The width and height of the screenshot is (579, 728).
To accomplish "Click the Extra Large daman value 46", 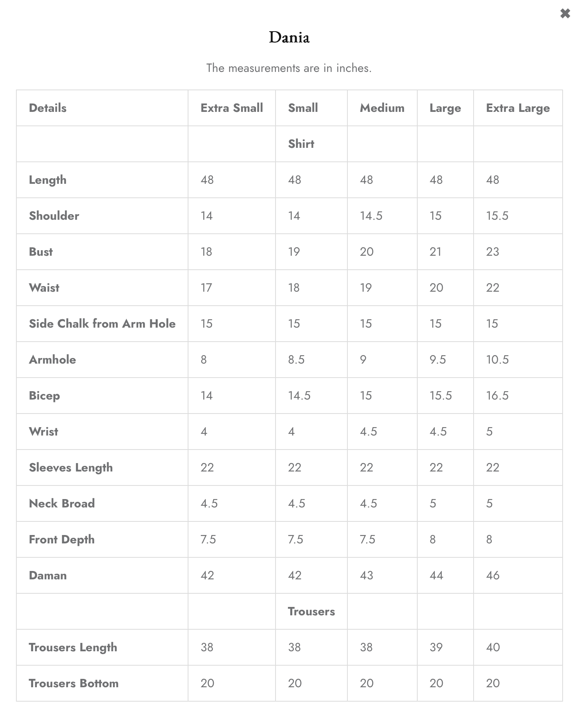I will click(x=493, y=575).
